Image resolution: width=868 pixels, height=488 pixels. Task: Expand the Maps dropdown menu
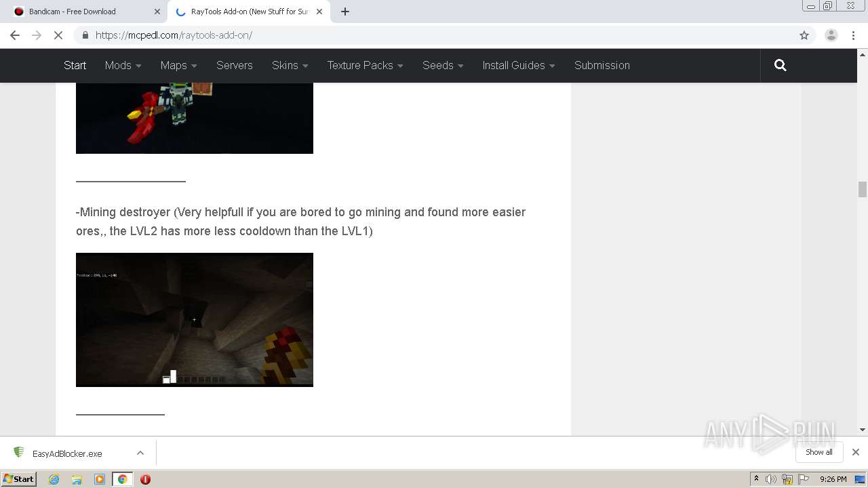tap(178, 65)
